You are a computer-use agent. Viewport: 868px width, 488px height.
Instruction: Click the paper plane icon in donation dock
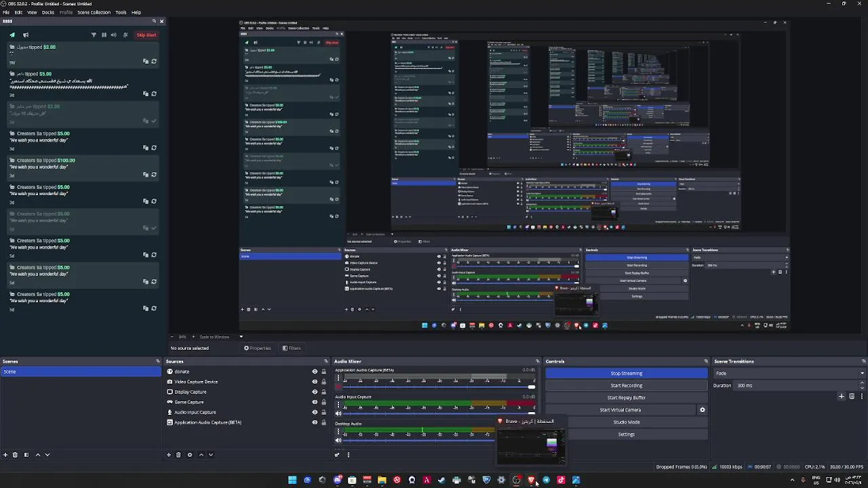pos(12,35)
